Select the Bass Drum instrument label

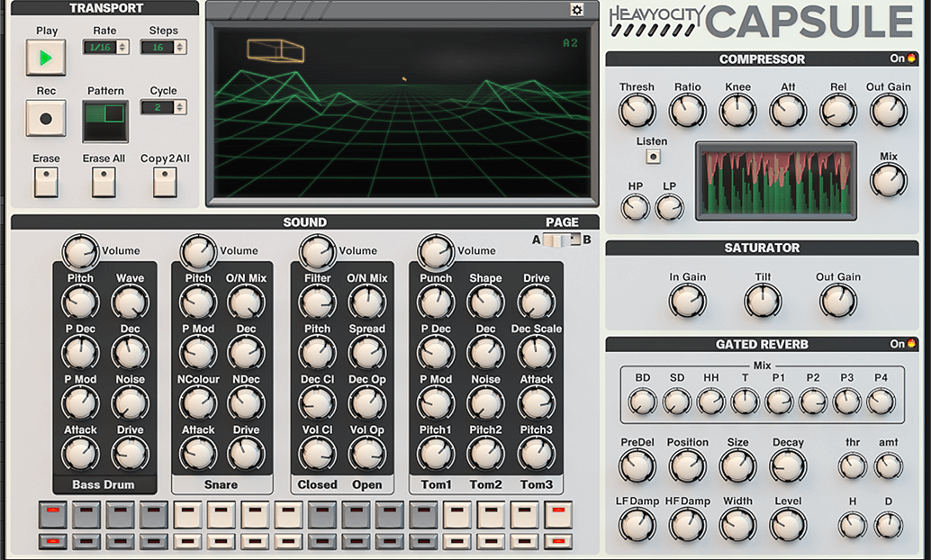[x=104, y=484]
